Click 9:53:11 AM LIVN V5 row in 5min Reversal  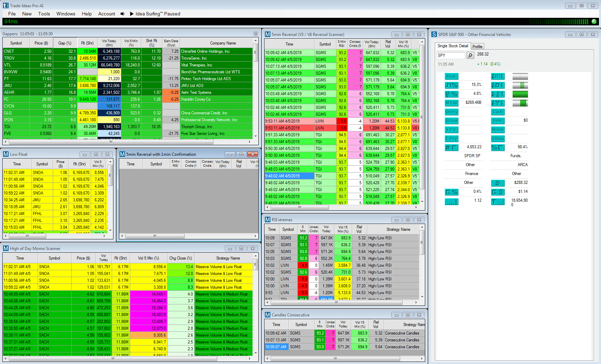point(342,121)
